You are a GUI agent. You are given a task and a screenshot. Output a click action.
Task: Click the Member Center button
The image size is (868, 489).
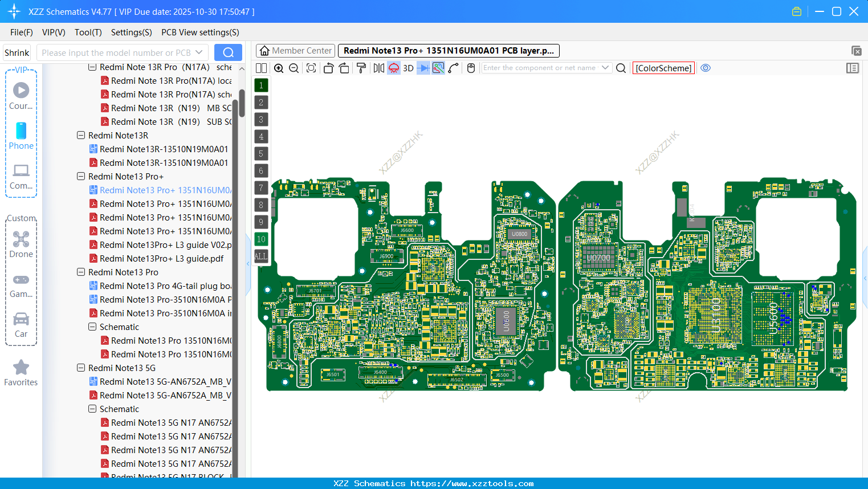coord(295,50)
